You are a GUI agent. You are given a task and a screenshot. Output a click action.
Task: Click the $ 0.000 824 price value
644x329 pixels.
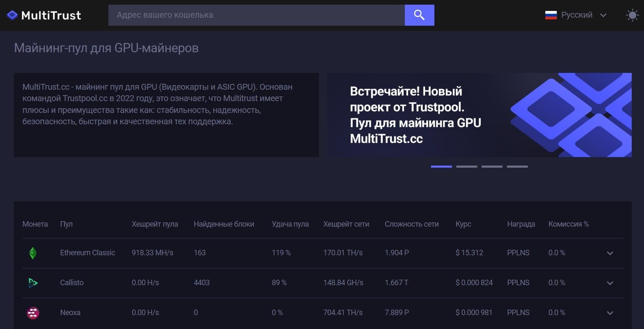pyautogui.click(x=474, y=283)
